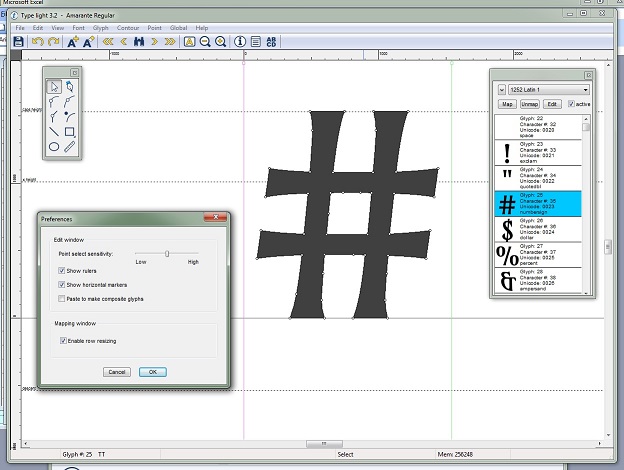Viewport: 624px width, 470px height.
Task: Adjust the point select sensitivity slider
Action: coord(167,254)
